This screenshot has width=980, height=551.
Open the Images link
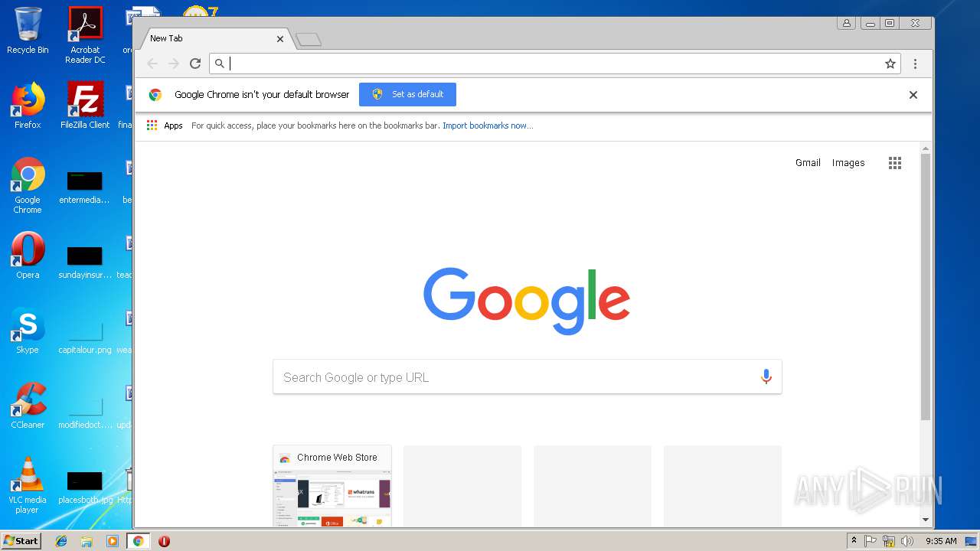(848, 162)
